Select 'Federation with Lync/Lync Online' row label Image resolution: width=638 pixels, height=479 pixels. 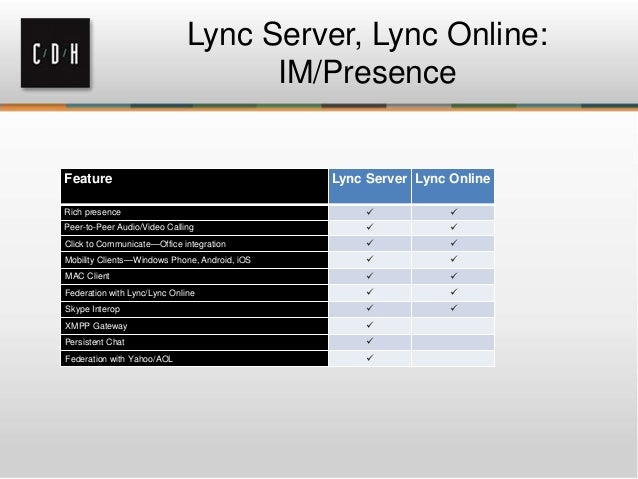point(130,293)
